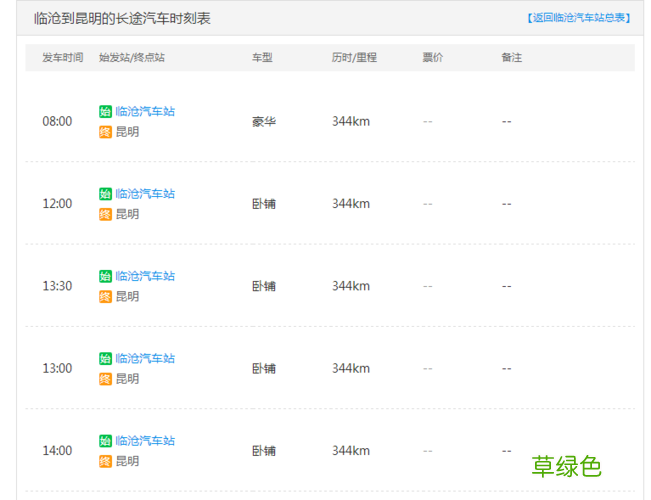This screenshot has height=500, width=651.
Task: Click 始发站/终点站 column header
Action: (x=132, y=57)
